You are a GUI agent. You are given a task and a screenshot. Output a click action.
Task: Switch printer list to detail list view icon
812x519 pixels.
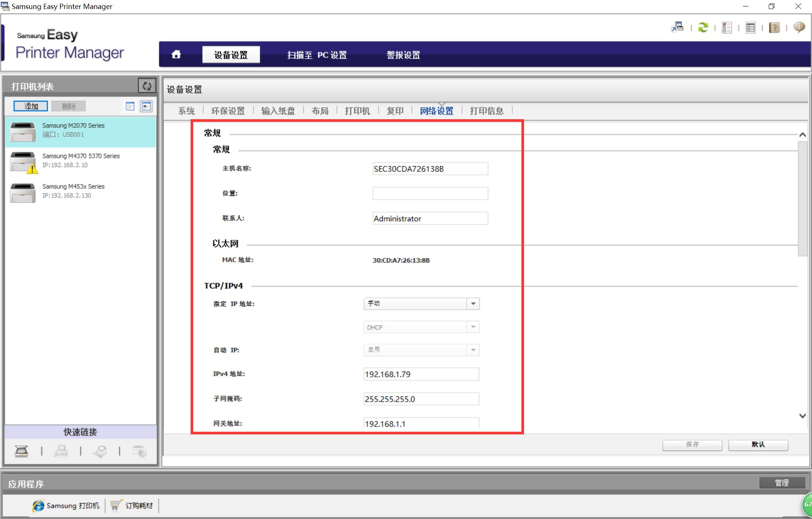tap(130, 106)
